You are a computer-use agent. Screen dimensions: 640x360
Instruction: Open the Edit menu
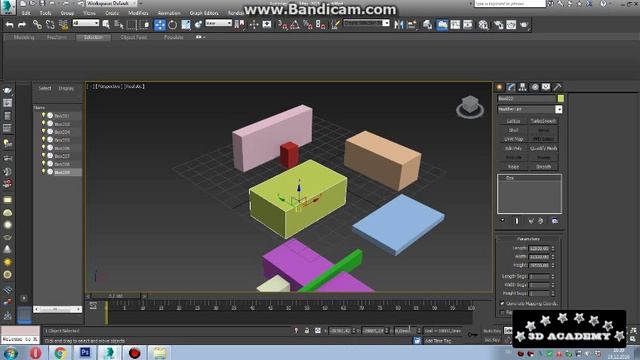tap(26, 13)
